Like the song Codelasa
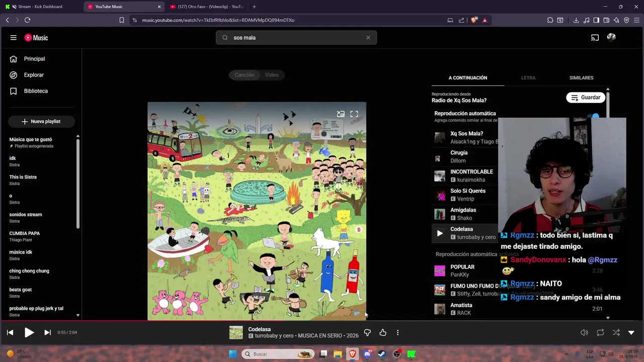The height and width of the screenshot is (362, 644). [x=383, y=332]
